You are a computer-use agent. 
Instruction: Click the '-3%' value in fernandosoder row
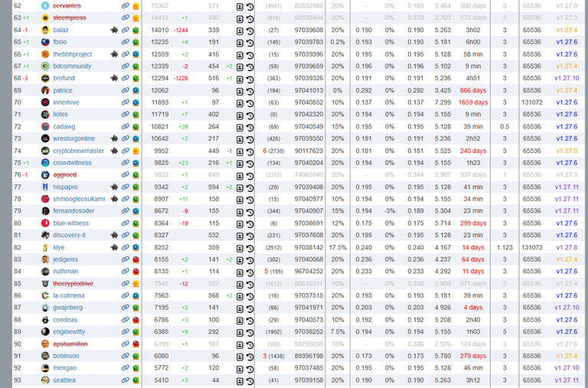click(389, 211)
